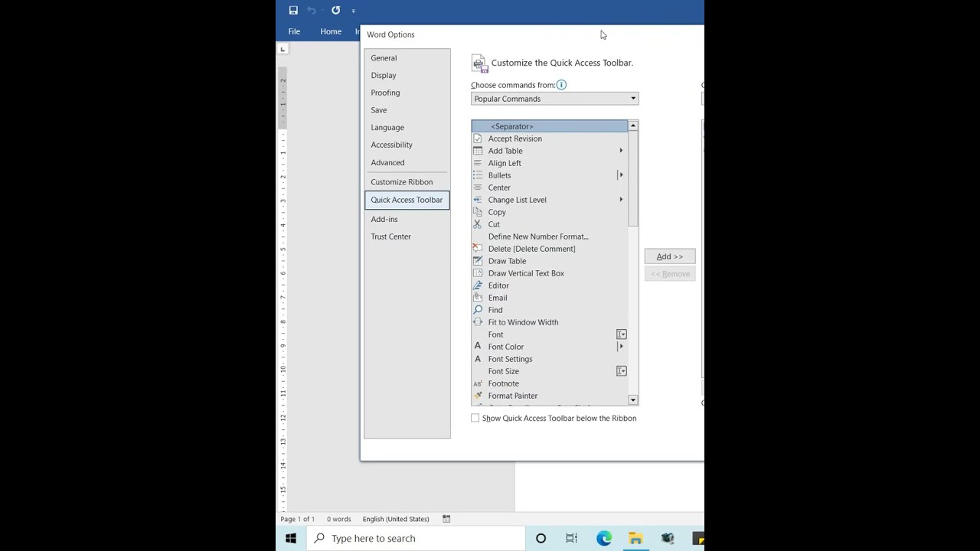
Task: Switch to the Home ribbon tab
Action: 331,31
